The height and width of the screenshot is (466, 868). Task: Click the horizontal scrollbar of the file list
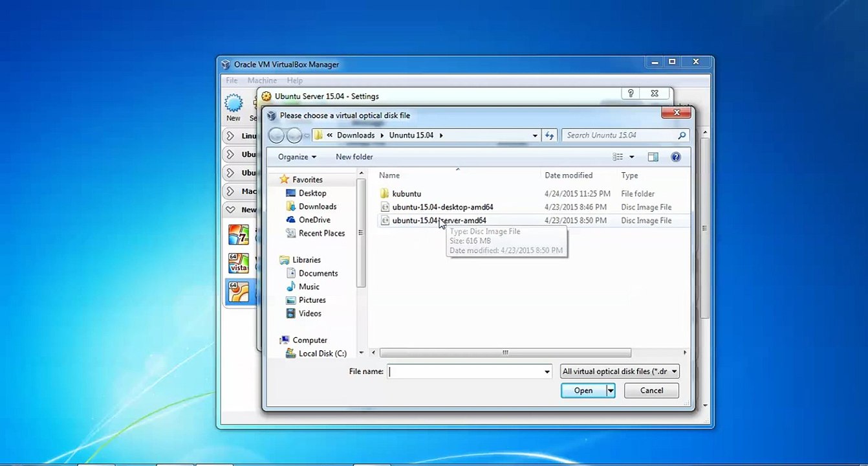click(x=505, y=353)
